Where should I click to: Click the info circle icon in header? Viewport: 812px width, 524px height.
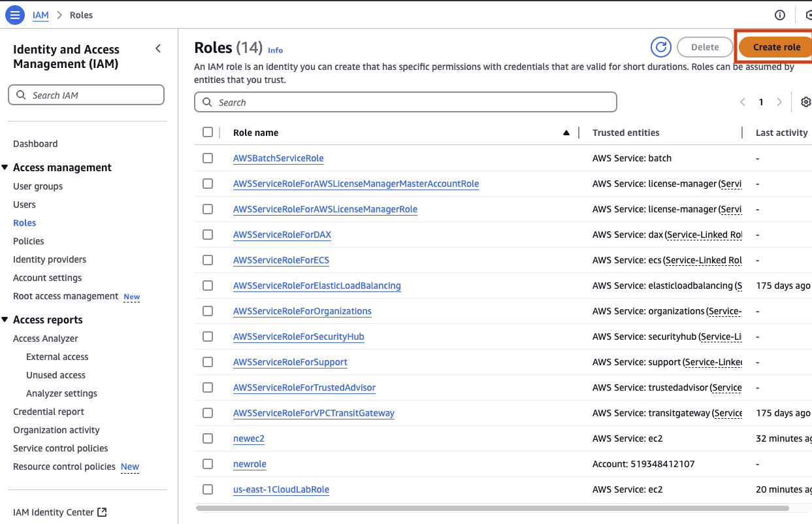pos(779,14)
